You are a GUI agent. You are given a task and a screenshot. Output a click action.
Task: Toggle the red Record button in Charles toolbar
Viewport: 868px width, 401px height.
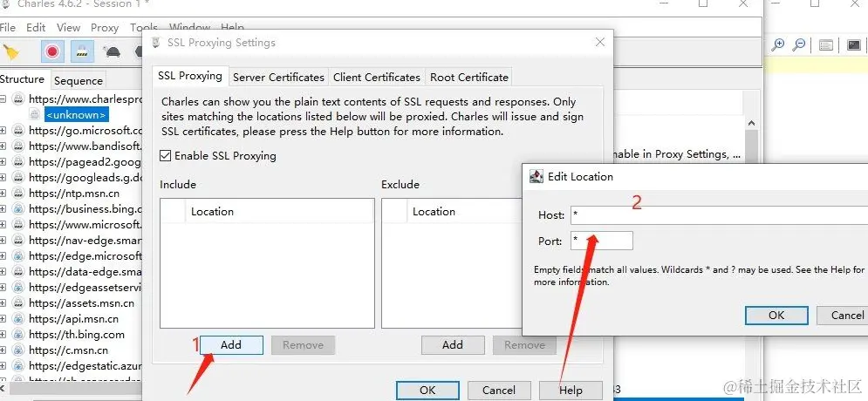point(52,52)
